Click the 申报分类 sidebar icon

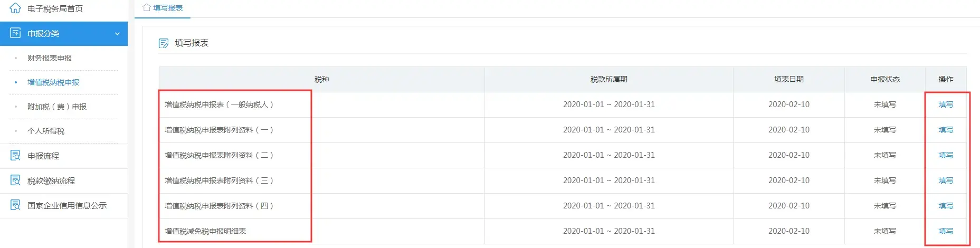click(x=15, y=33)
